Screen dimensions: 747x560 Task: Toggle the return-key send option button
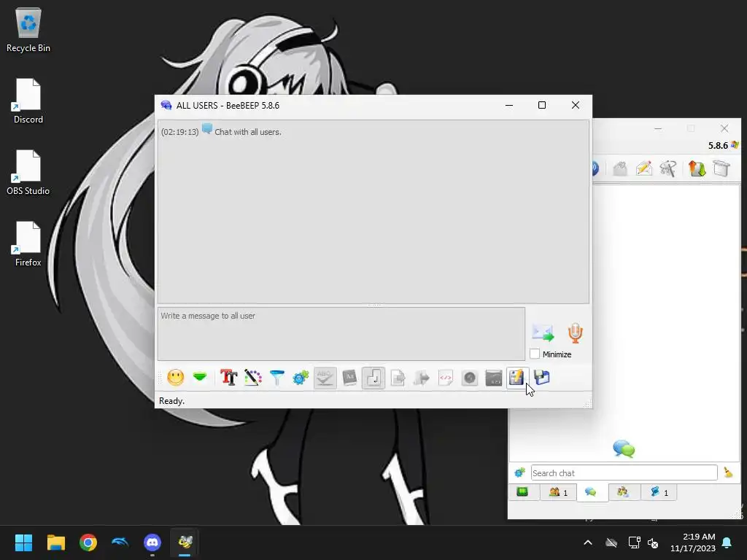(373, 378)
